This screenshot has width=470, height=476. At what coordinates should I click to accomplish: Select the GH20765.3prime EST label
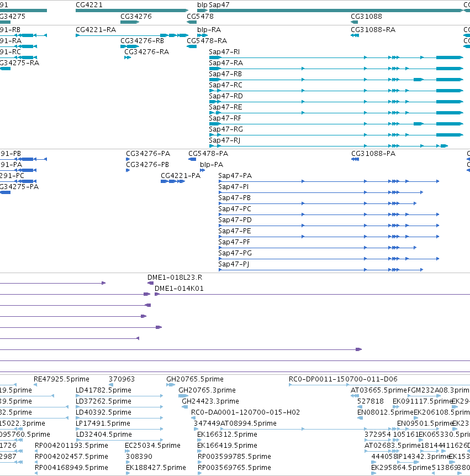(207, 390)
